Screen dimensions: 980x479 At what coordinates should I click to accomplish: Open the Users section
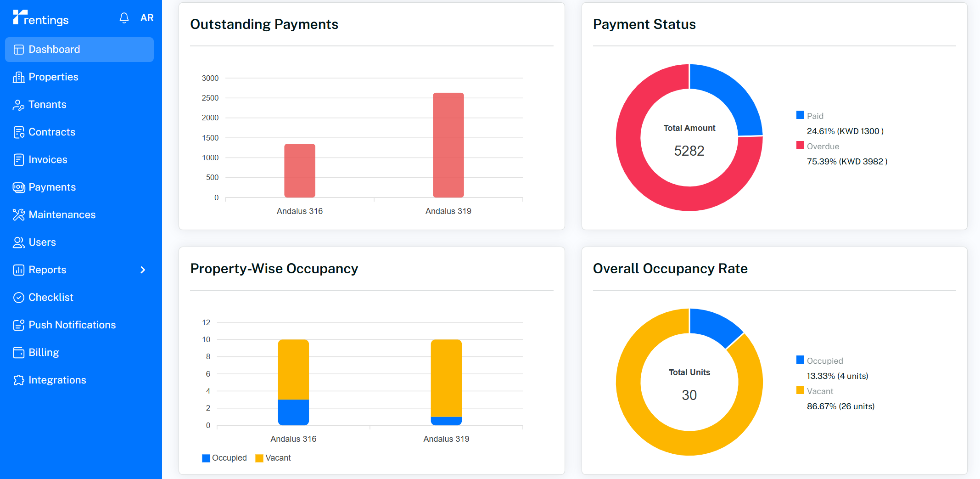42,242
